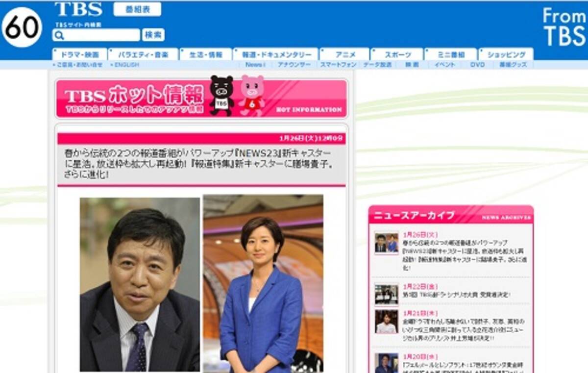Open the ミニ番組 tab
Screen dimensions: 588x373
point(450,54)
